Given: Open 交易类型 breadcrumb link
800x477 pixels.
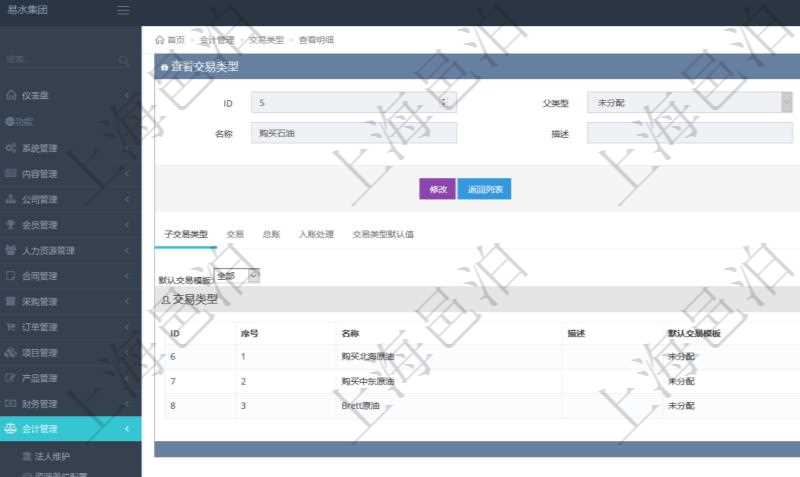Looking at the screenshot, I should 266,40.
